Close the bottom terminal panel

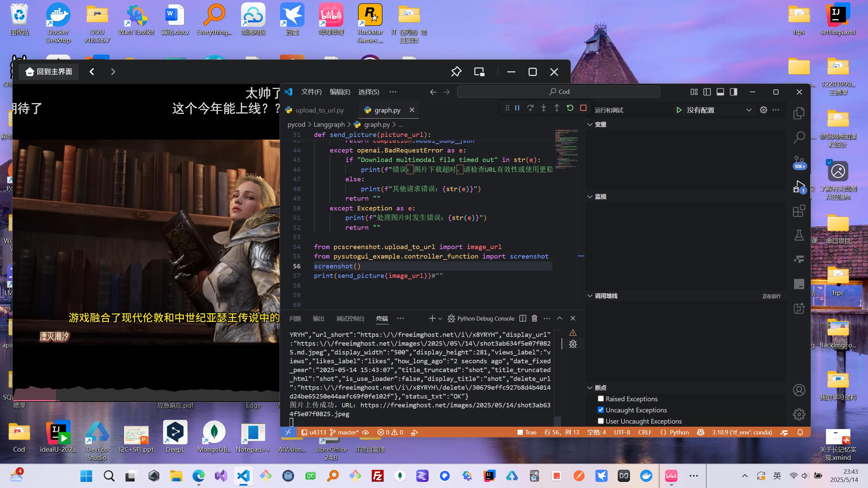(x=573, y=318)
